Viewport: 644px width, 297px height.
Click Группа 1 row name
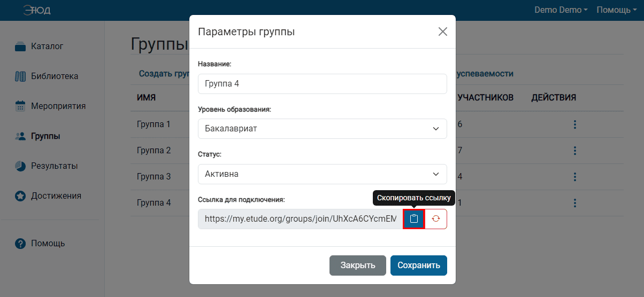pos(154,124)
